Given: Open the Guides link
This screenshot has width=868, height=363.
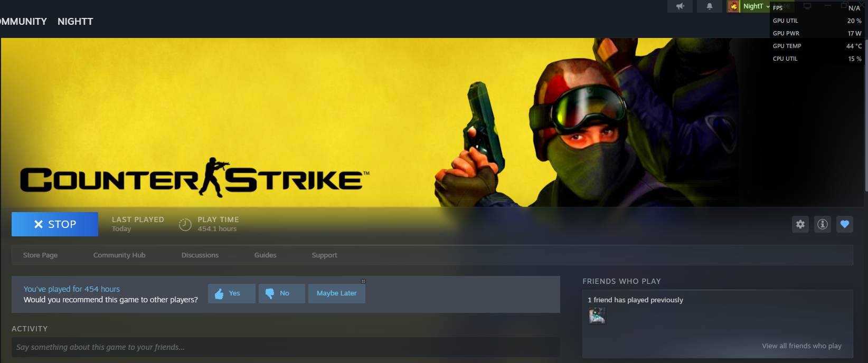Looking at the screenshot, I should coord(265,255).
